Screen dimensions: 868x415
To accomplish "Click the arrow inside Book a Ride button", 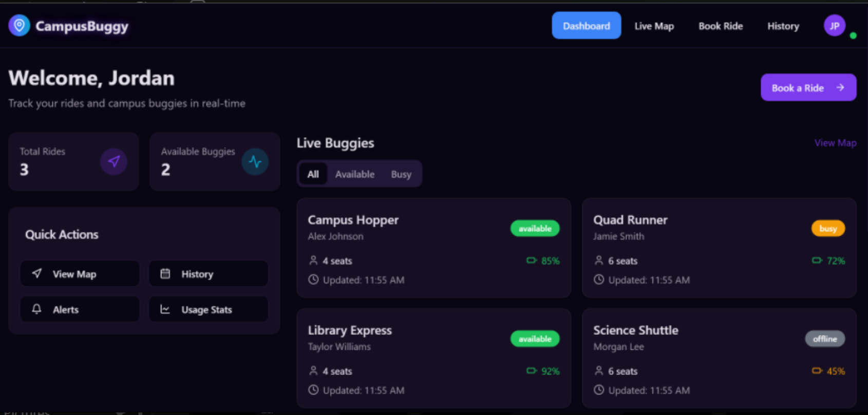I will (840, 87).
